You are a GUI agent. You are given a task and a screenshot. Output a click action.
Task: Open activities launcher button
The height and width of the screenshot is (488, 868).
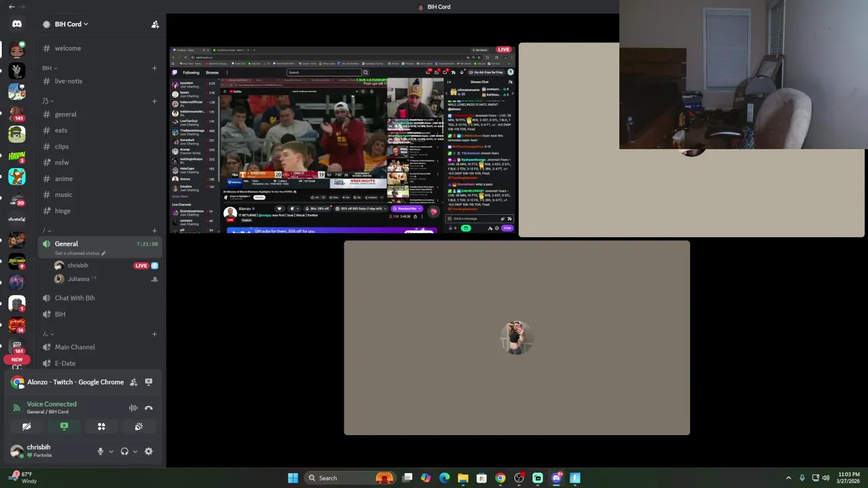tap(101, 426)
